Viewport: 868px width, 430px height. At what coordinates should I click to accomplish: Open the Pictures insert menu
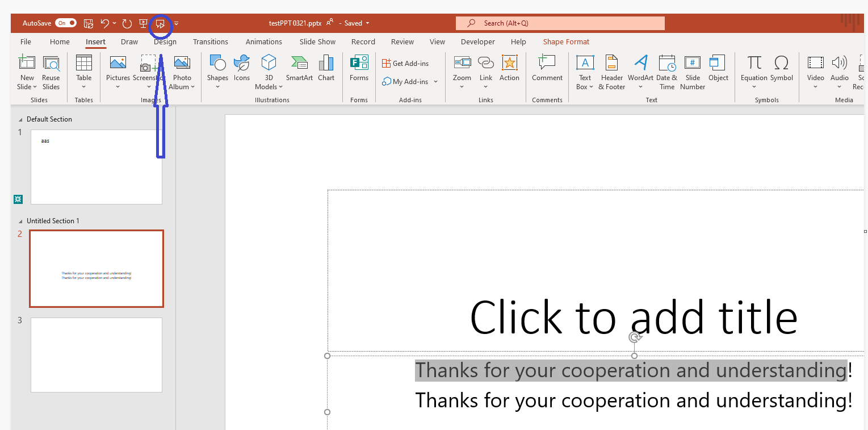click(x=118, y=72)
